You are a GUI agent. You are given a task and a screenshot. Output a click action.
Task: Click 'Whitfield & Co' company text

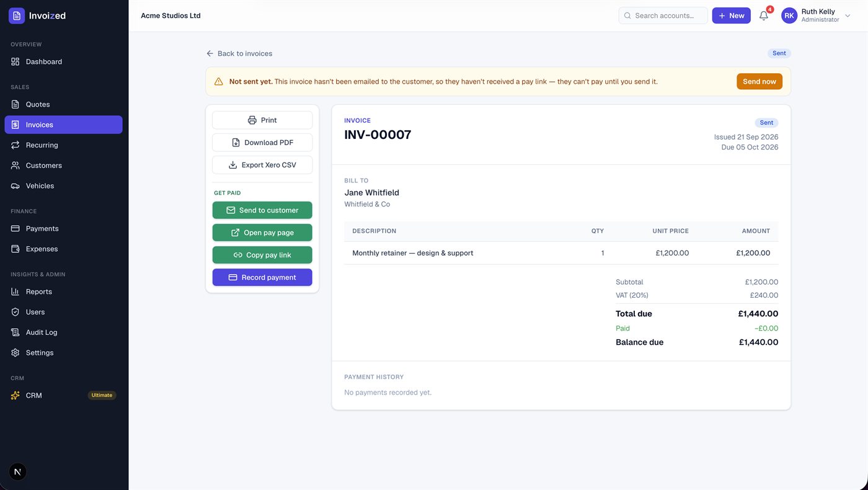tap(367, 204)
